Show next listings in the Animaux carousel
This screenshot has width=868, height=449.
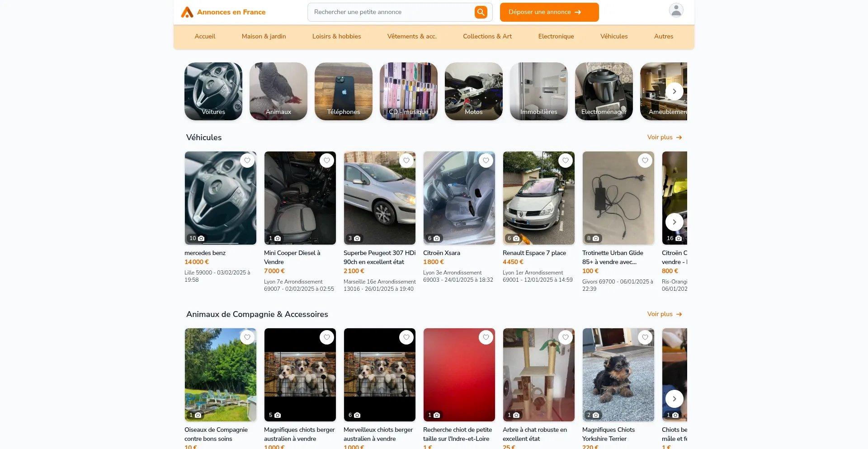(675, 399)
